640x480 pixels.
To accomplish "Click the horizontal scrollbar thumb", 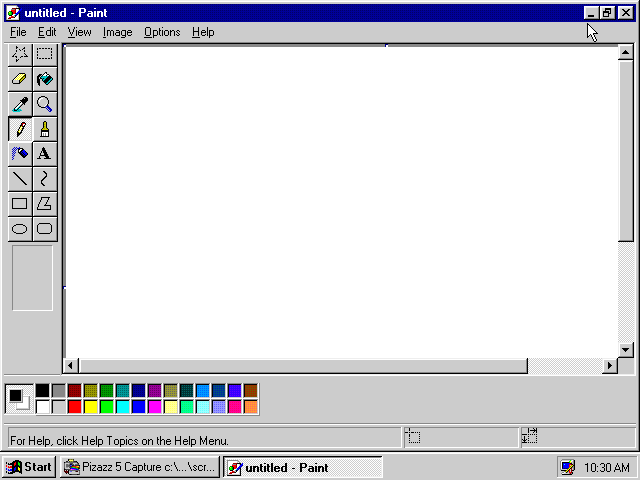I will click(x=303, y=365).
